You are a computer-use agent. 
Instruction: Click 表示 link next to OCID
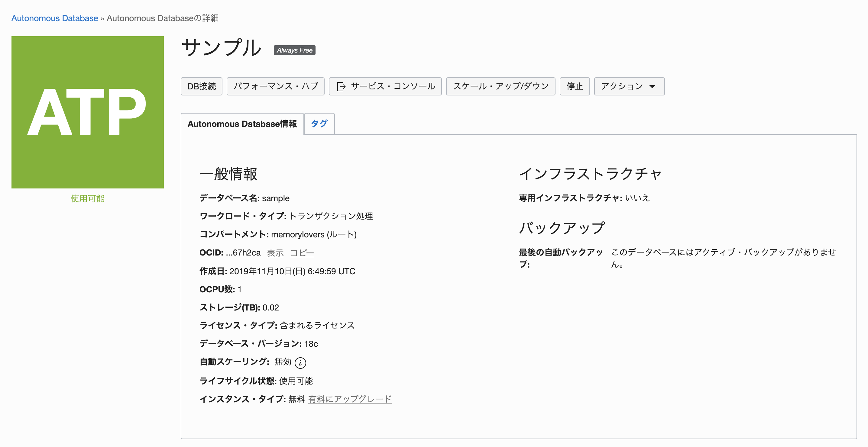click(275, 253)
